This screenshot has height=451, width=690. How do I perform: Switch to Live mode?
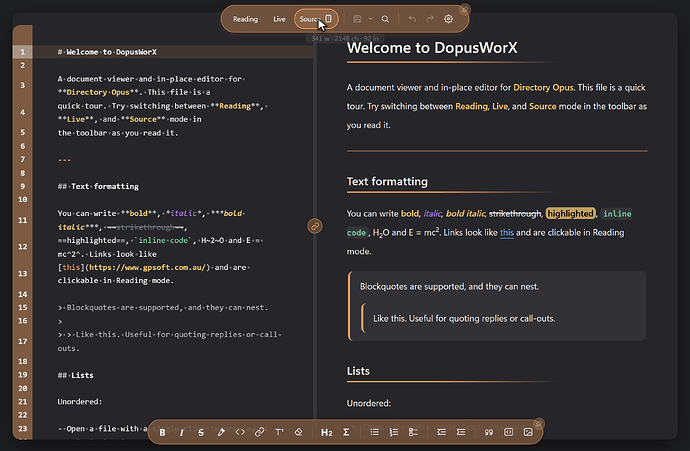click(x=279, y=19)
